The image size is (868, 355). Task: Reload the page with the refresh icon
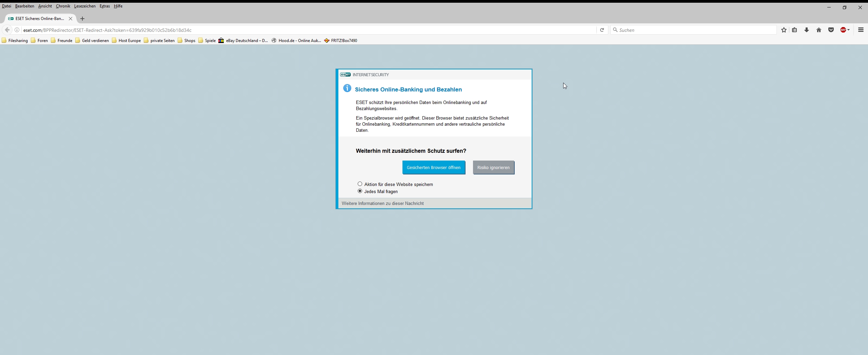tap(602, 30)
